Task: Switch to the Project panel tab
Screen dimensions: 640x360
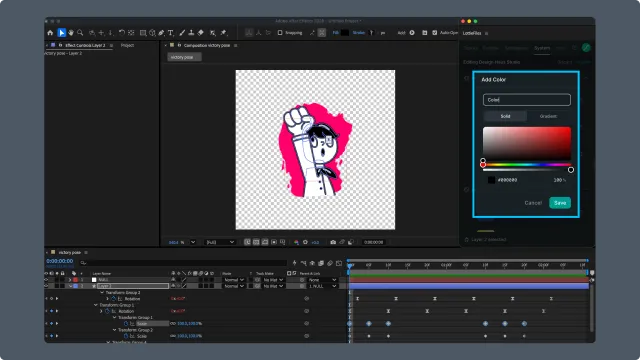Action: point(127,45)
